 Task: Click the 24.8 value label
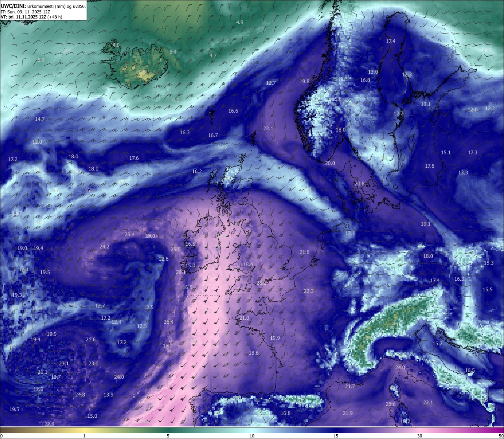pyautogui.click(x=80, y=395)
